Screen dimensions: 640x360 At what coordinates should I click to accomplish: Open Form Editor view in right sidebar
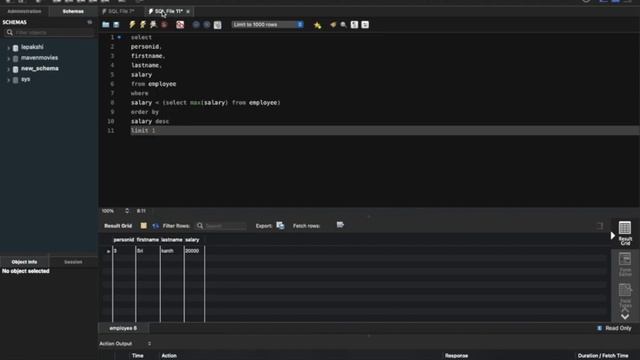click(625, 264)
